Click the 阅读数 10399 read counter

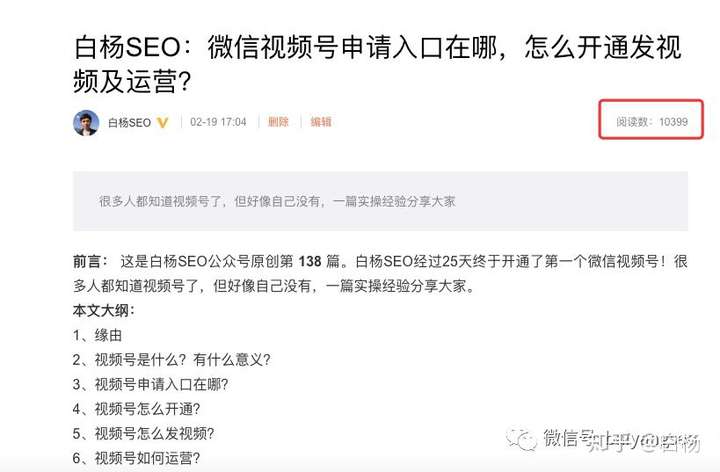(652, 122)
